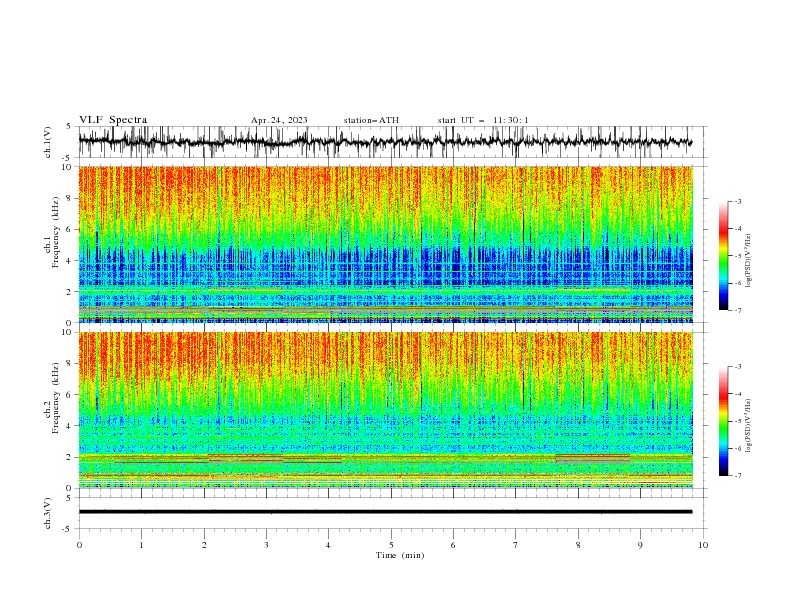
Task: Click the "0" tick on ch.2 frequency axis
Action: pos(69,488)
